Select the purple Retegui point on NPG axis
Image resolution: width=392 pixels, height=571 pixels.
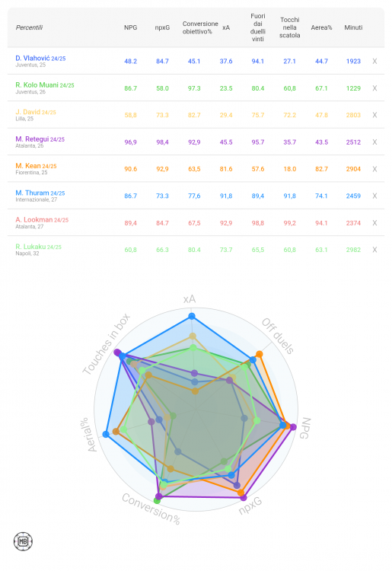293,427
